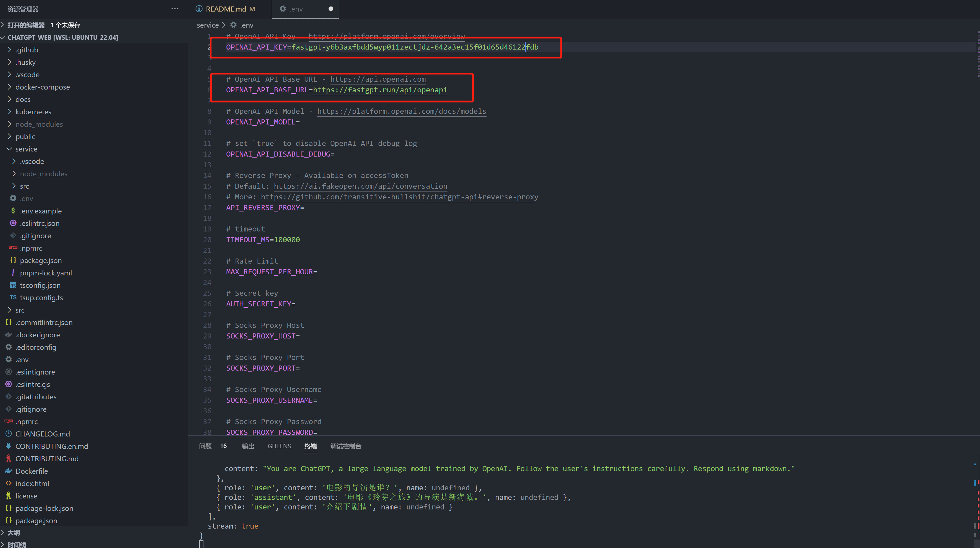
Task: Open .eslintrc.json in service folder
Action: pos(39,223)
